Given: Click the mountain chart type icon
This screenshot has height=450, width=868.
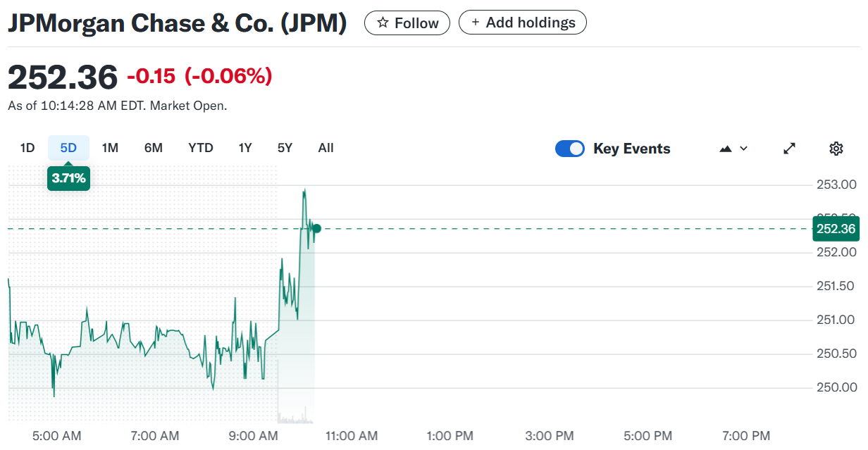Looking at the screenshot, I should point(726,149).
